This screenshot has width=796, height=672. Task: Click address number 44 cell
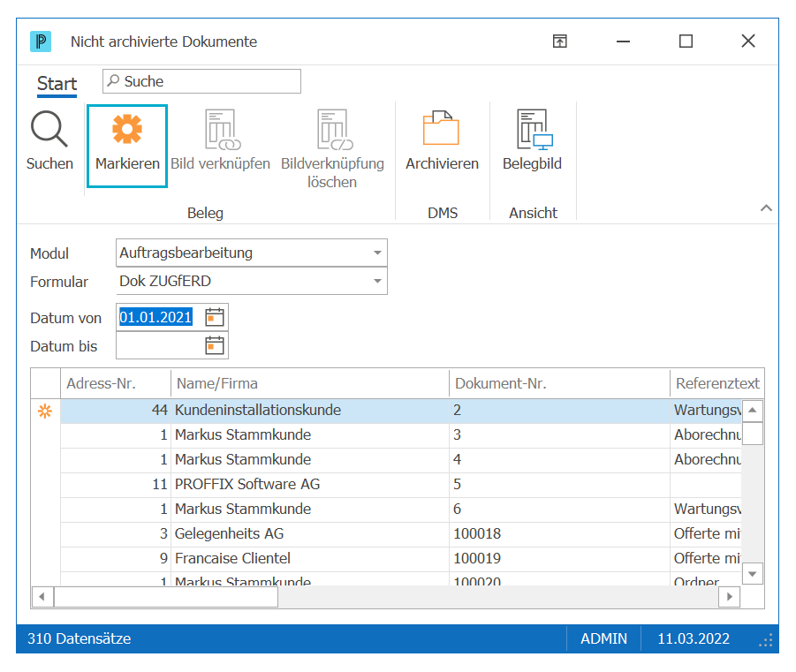pos(116,410)
